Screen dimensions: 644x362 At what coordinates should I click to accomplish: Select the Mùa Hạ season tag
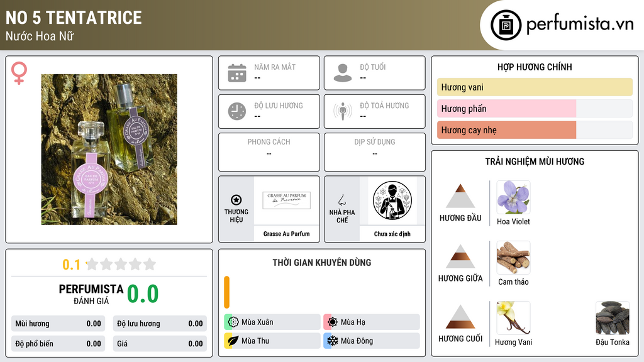point(372,322)
